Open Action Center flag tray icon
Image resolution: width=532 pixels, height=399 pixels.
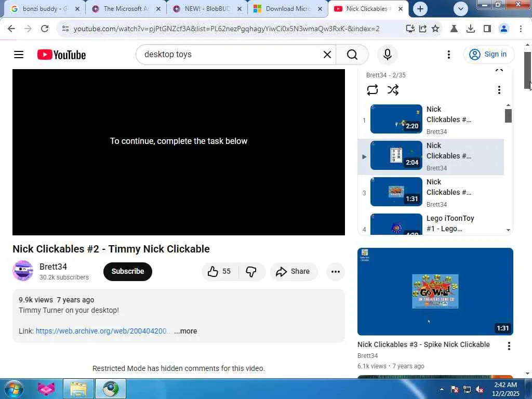click(x=454, y=390)
